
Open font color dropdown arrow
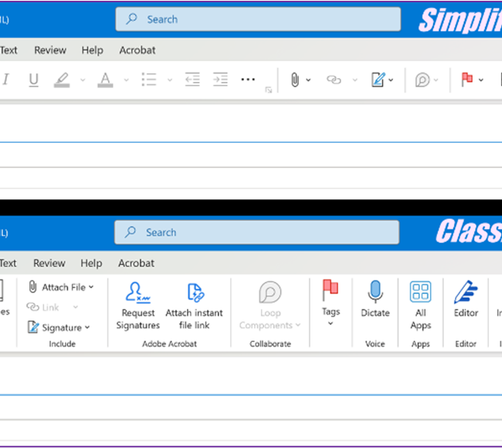pyautogui.click(x=125, y=80)
